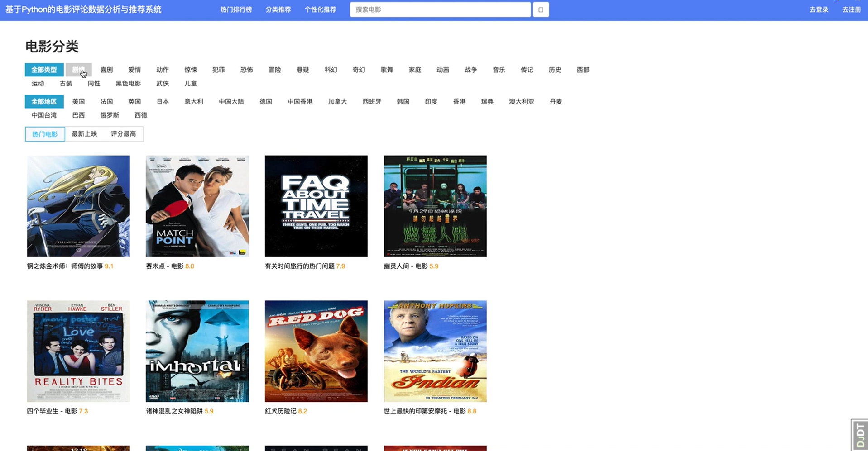Filter by 武侠 genre
The image size is (868, 451).
click(163, 83)
